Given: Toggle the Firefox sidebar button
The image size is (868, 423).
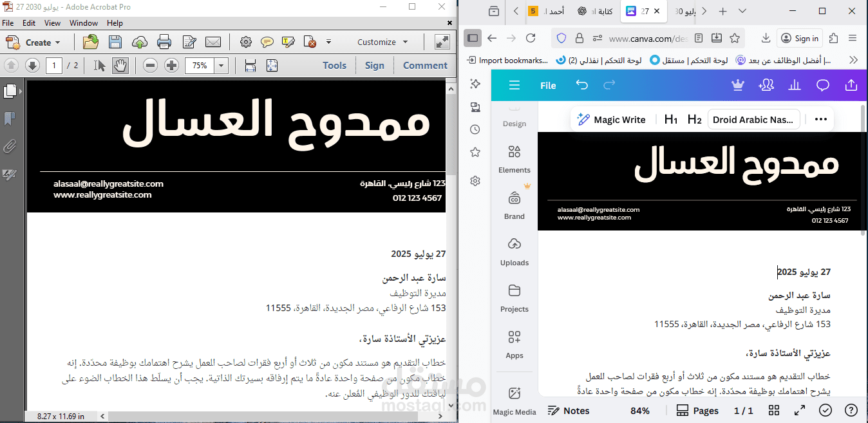Looking at the screenshot, I should (473, 38).
